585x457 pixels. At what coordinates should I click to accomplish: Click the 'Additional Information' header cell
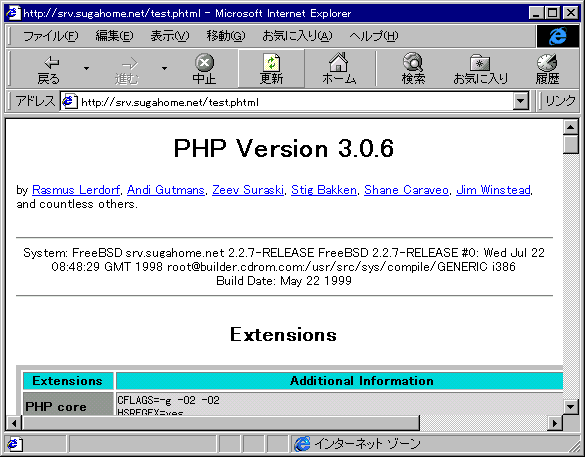click(x=340, y=381)
